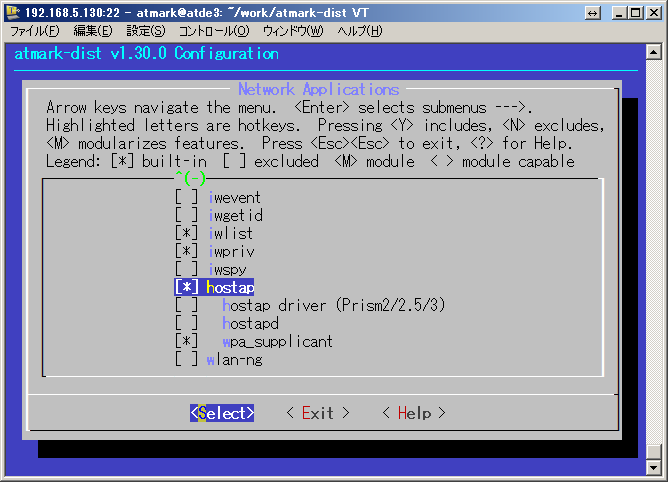Open the ヘルプ(H) menu
This screenshot has height=482, width=668.
coord(359,31)
